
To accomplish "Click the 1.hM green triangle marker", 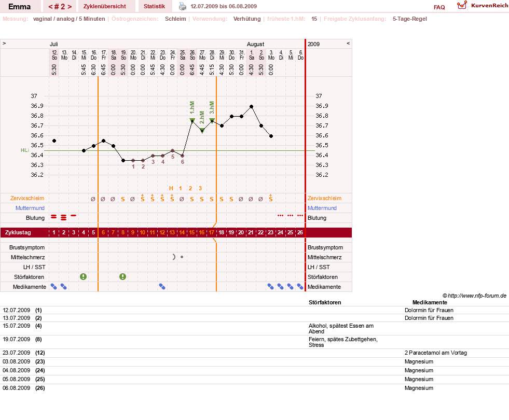I will tap(192, 121).
